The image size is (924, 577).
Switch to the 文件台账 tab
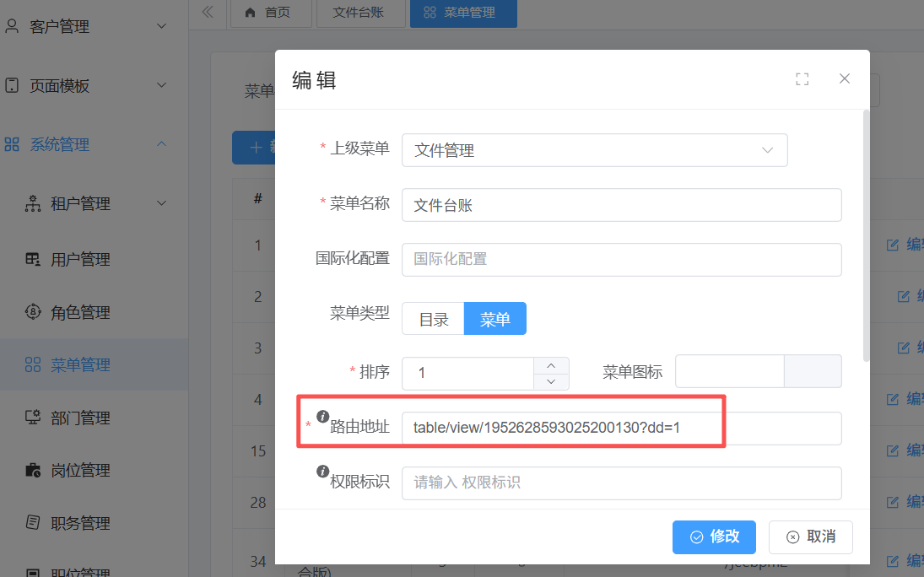point(358,13)
